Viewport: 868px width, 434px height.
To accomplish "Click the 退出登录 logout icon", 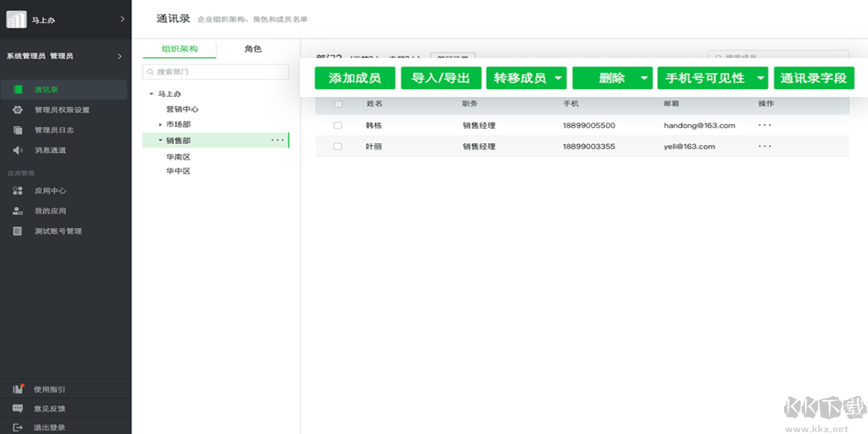I will click(18, 427).
